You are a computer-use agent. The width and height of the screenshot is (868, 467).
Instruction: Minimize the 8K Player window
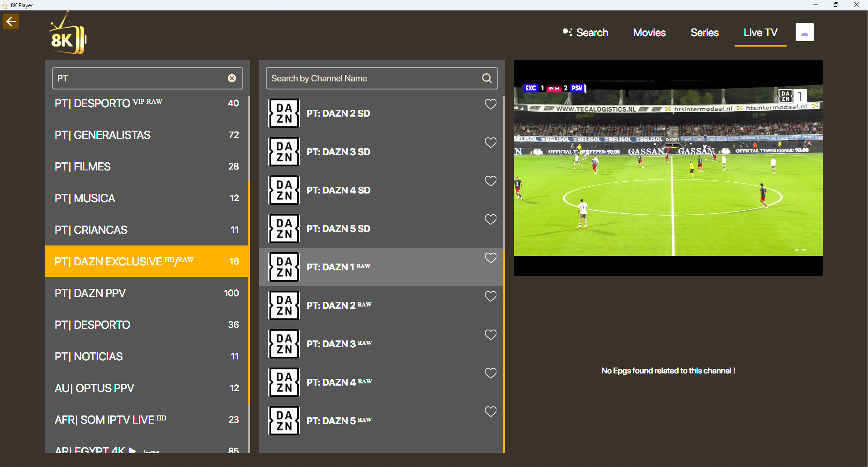816,5
